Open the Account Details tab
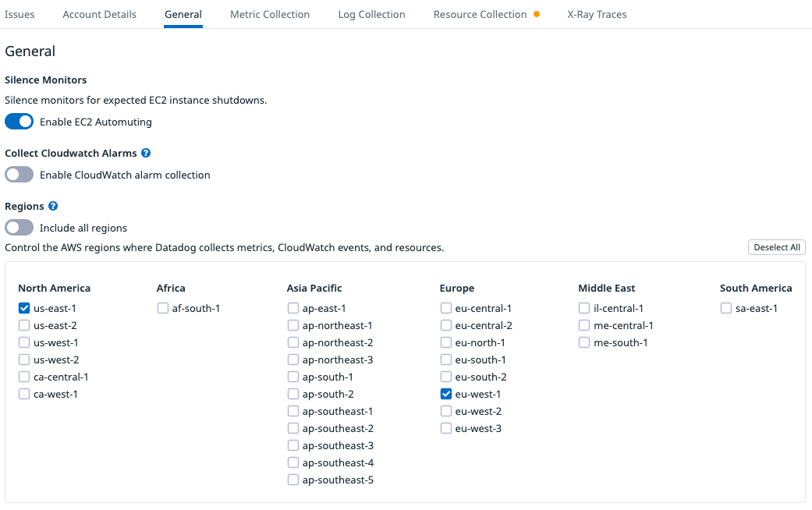 point(99,14)
